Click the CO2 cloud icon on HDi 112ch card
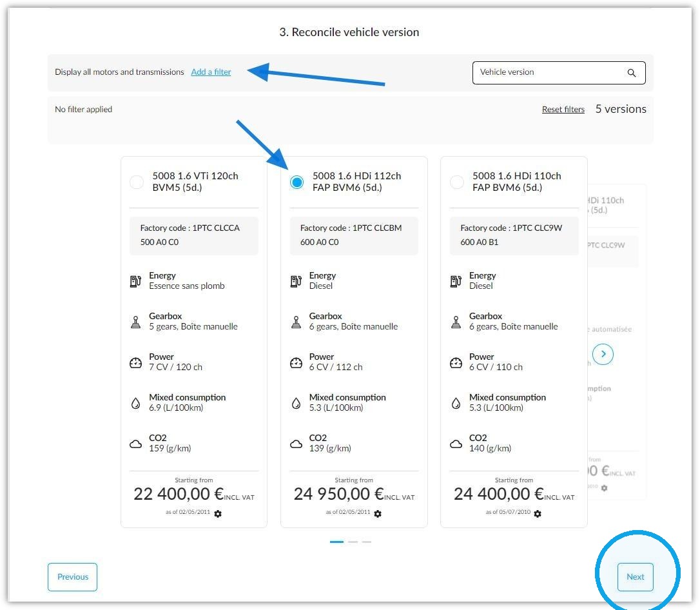Image resolution: width=700 pixels, height=610 pixels. [x=296, y=444]
